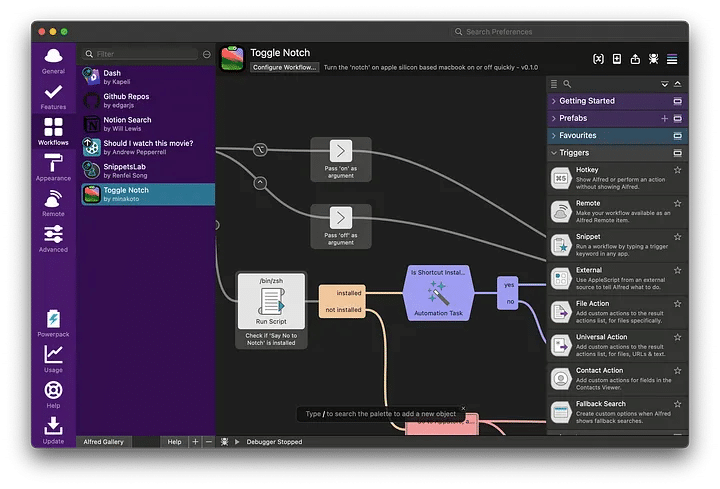The width and height of the screenshot is (720, 489).
Task: Toggle the palette sidebar list icon
Action: [x=672, y=59]
